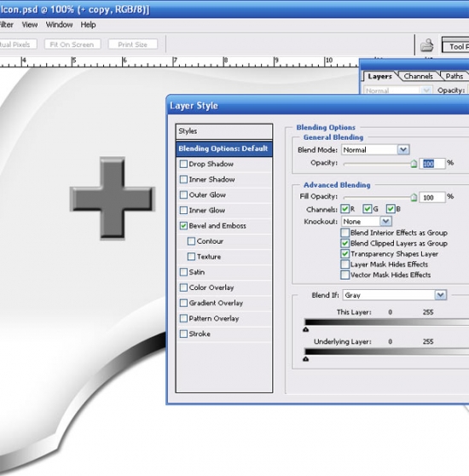Open the Filter menu
469x476 pixels.
6,25
